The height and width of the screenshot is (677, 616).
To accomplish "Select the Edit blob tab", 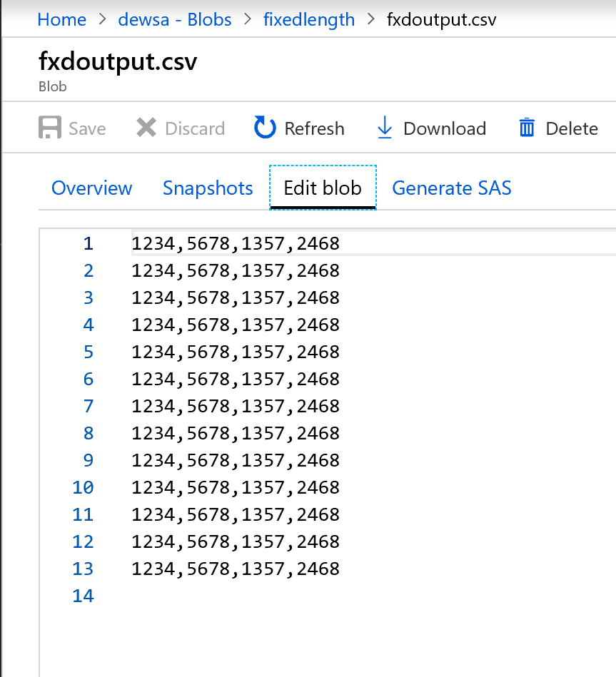I will [x=323, y=188].
